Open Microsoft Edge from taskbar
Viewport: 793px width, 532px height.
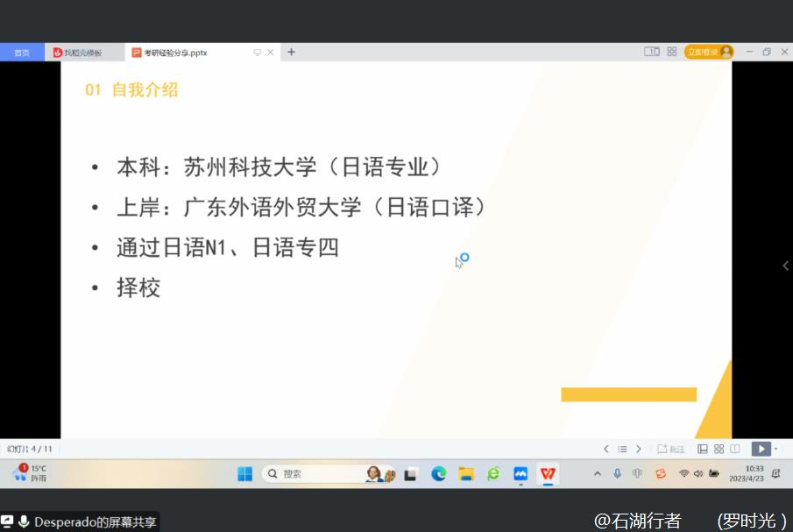(439, 473)
